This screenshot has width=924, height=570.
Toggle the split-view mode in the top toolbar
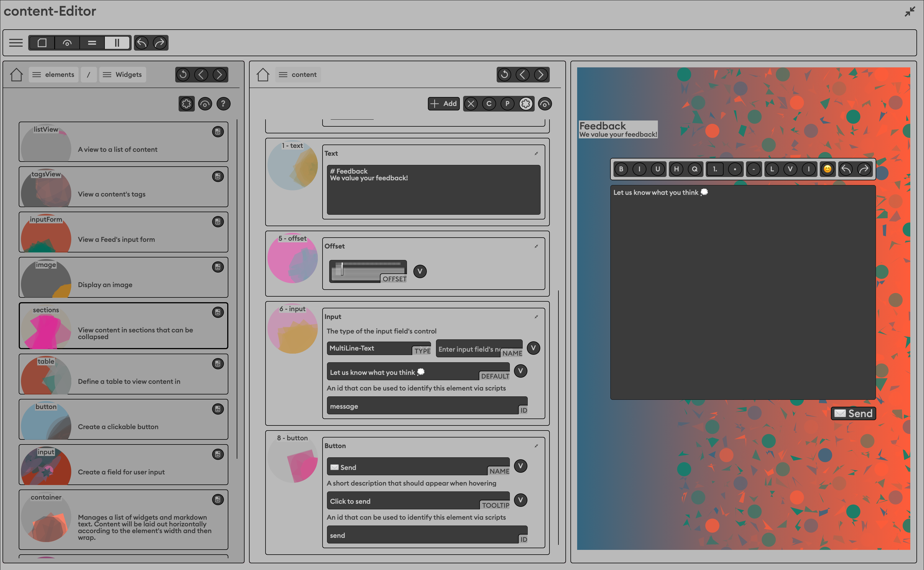(x=117, y=42)
